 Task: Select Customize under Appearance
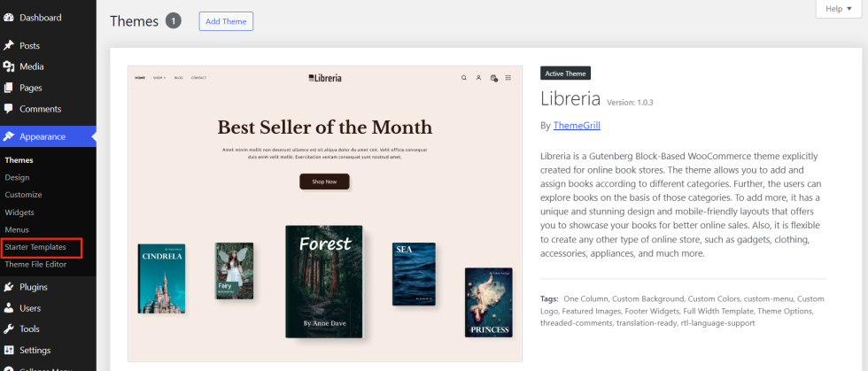(23, 195)
